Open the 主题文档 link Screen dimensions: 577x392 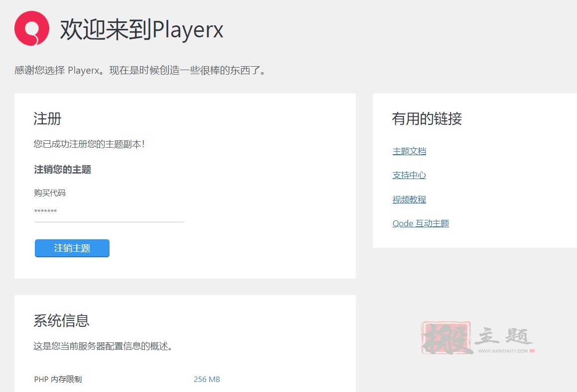409,151
